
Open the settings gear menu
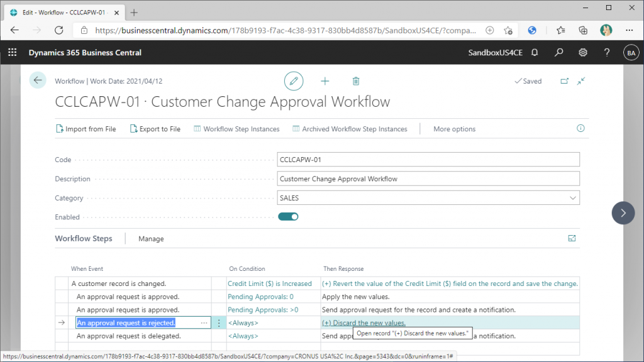point(583,53)
